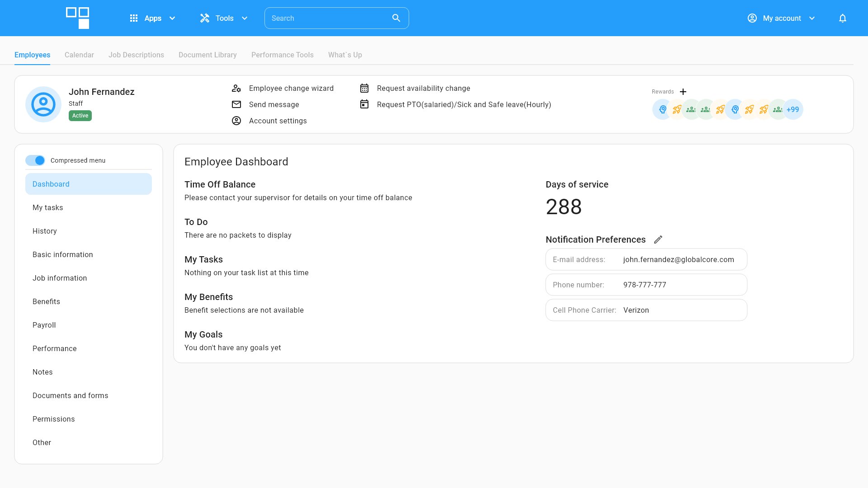868x488 pixels.
Task: Click the search magnifier icon
Action: coord(396,18)
